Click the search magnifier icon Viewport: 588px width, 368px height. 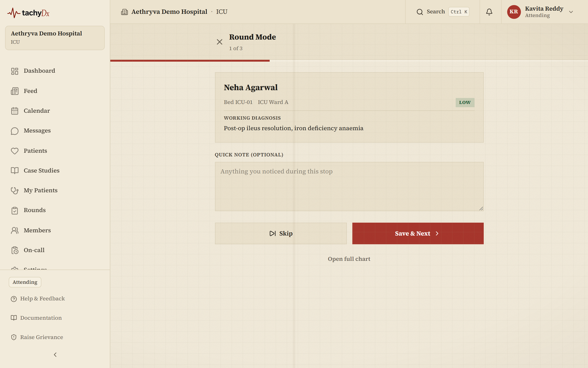pos(420,12)
